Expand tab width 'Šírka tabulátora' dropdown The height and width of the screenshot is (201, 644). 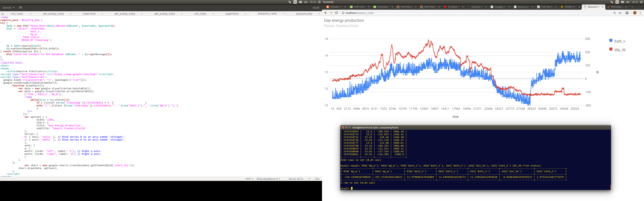tap(268, 179)
